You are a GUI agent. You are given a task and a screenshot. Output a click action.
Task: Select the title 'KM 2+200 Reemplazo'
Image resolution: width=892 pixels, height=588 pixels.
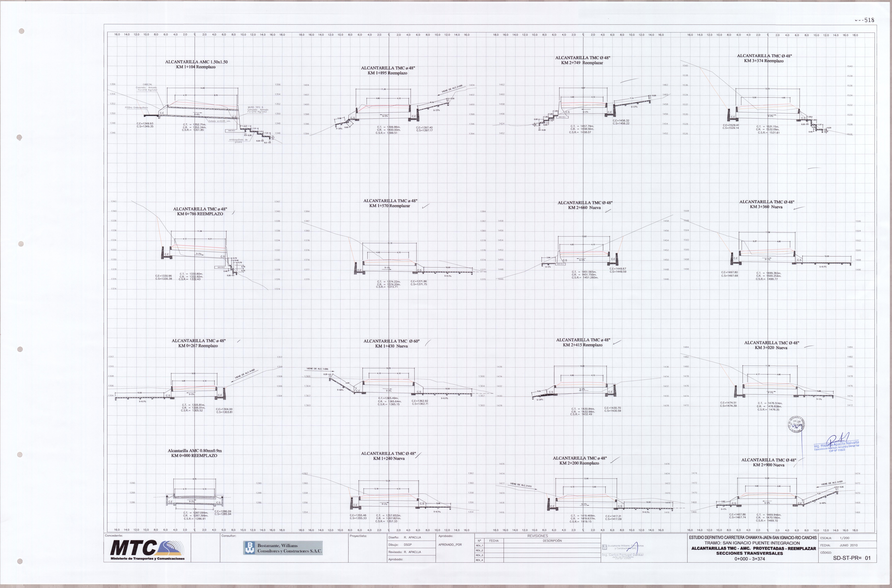pyautogui.click(x=579, y=463)
